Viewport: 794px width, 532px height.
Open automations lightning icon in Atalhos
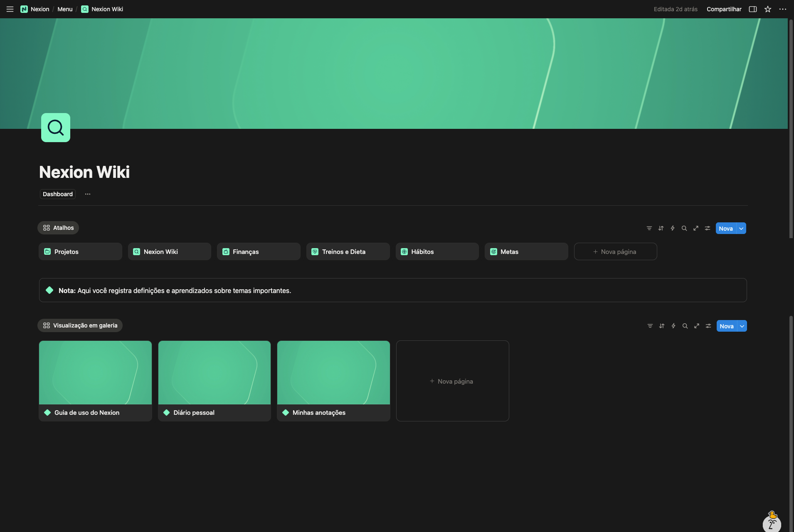pyautogui.click(x=673, y=228)
